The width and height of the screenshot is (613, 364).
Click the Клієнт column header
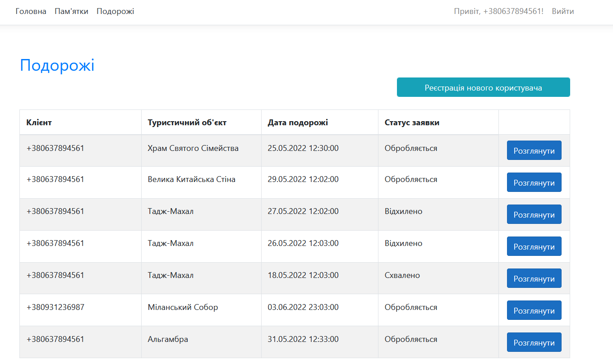point(39,123)
